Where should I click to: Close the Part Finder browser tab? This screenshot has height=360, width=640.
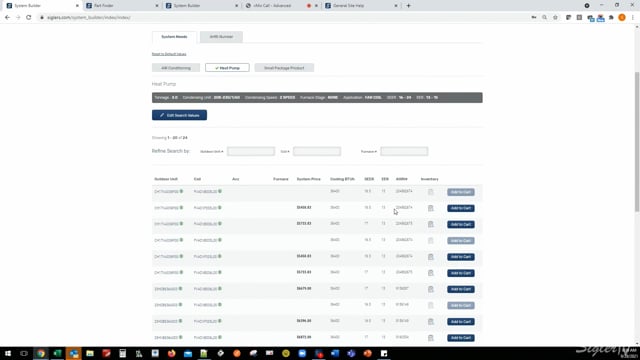tap(157, 6)
